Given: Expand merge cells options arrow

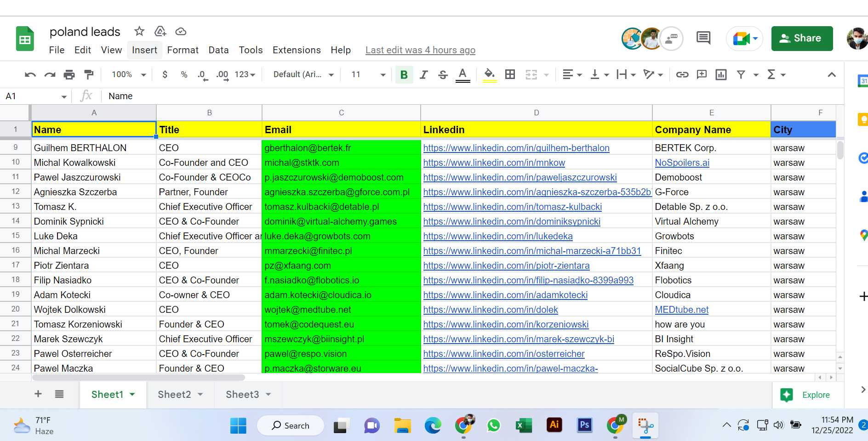Looking at the screenshot, I should pyautogui.click(x=546, y=74).
